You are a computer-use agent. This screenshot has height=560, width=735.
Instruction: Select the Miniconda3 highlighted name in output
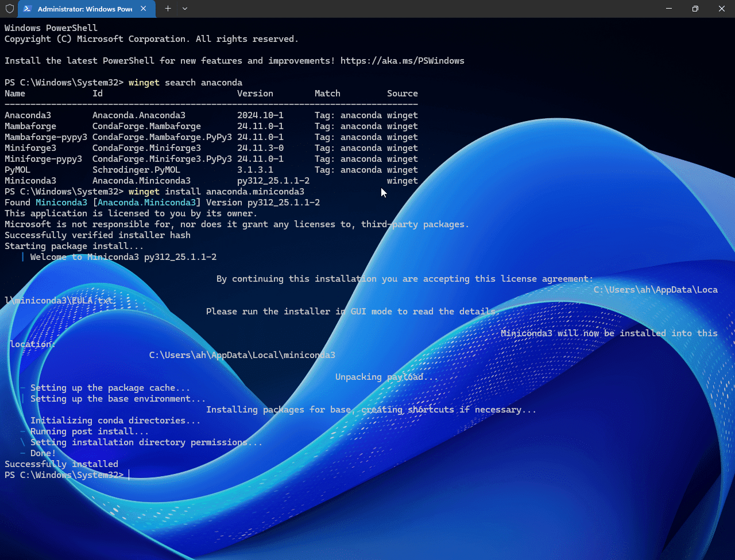(x=61, y=202)
